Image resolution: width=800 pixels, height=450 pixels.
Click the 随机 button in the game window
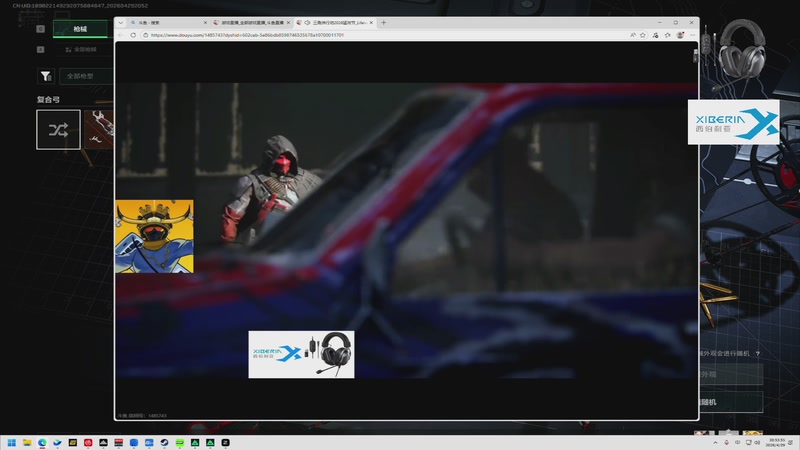pos(732,402)
